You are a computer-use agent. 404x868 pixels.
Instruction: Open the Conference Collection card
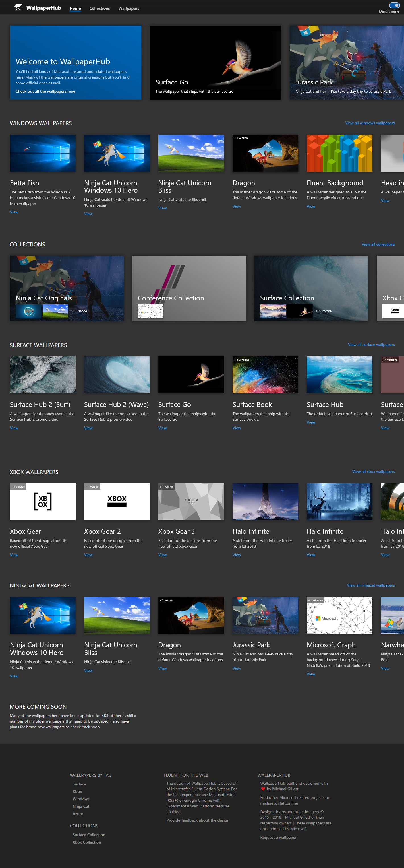tap(189, 288)
